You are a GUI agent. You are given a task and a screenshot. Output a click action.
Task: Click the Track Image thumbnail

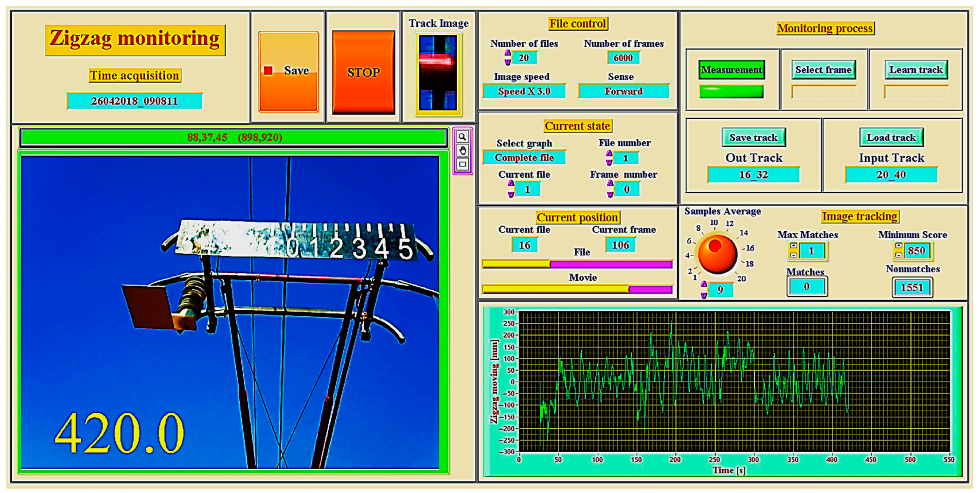[438, 73]
